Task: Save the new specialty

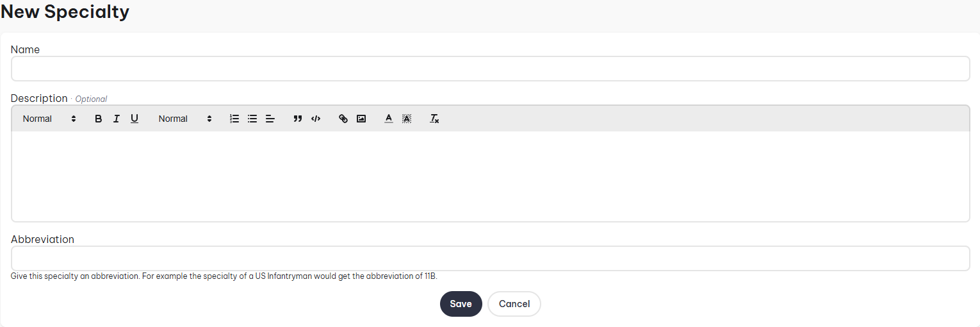Action: point(461,304)
